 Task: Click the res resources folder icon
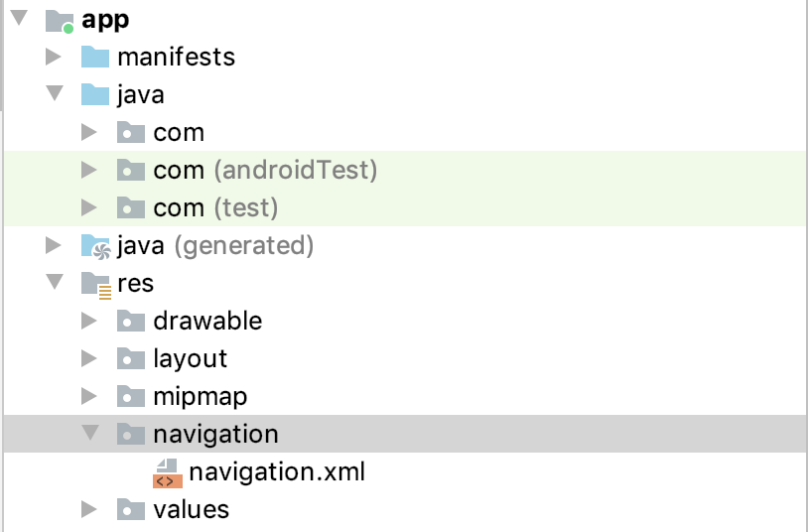(95, 284)
